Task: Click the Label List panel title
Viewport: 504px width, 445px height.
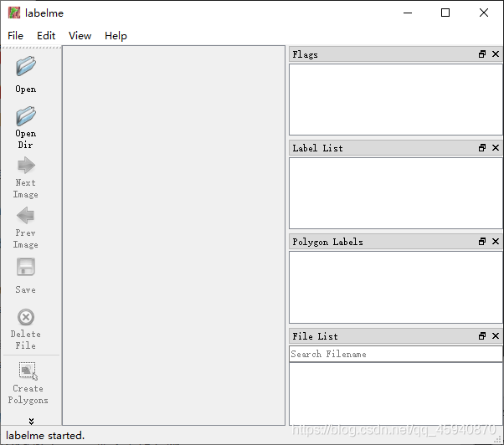Action: click(x=317, y=148)
